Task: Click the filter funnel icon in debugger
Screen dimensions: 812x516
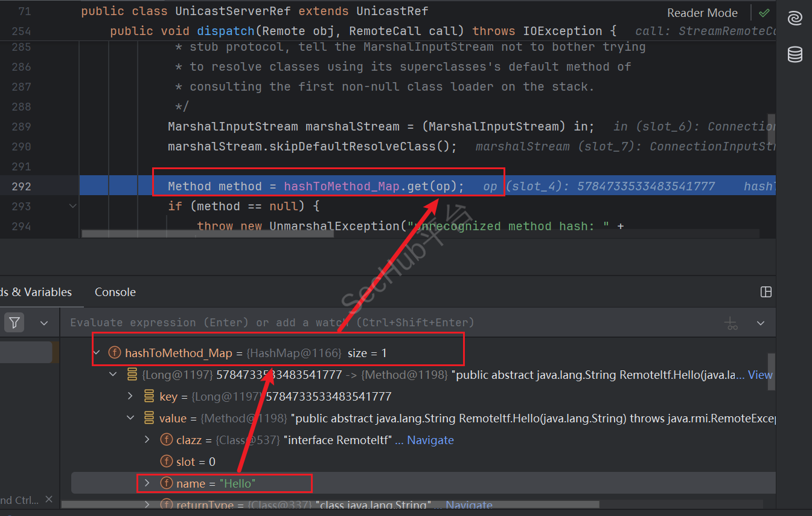Action: click(14, 323)
